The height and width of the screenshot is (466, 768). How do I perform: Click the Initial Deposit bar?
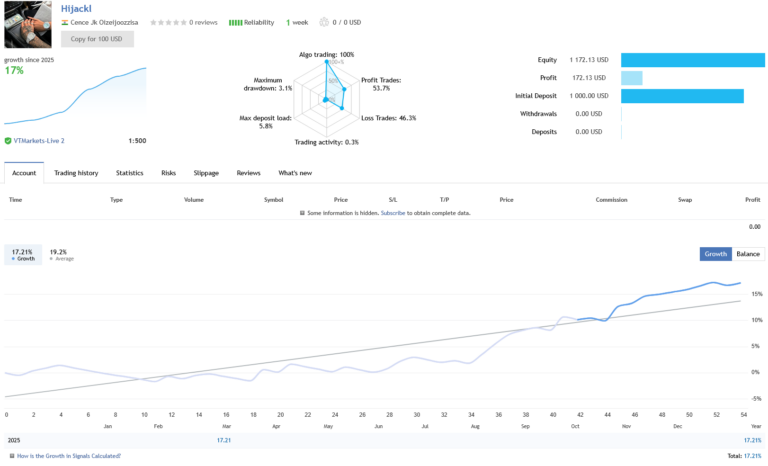click(x=682, y=96)
